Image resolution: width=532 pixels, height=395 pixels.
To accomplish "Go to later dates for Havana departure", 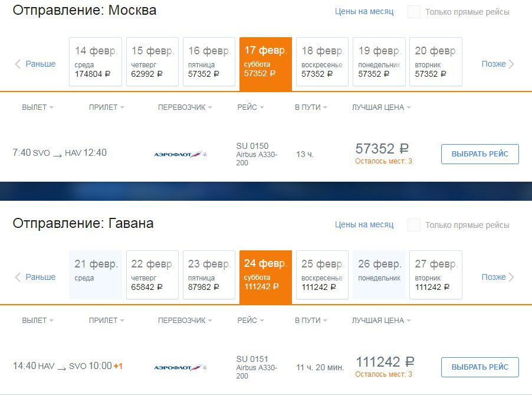I will (x=498, y=277).
